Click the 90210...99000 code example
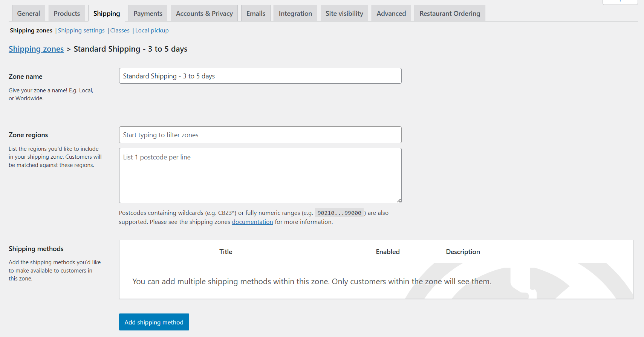Image resolution: width=644 pixels, height=337 pixels. 339,213
